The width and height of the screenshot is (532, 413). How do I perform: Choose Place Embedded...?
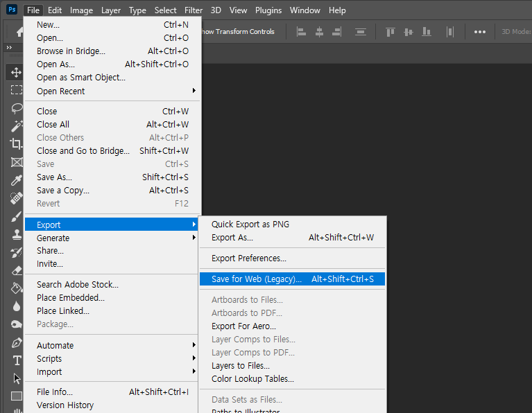[111, 297]
